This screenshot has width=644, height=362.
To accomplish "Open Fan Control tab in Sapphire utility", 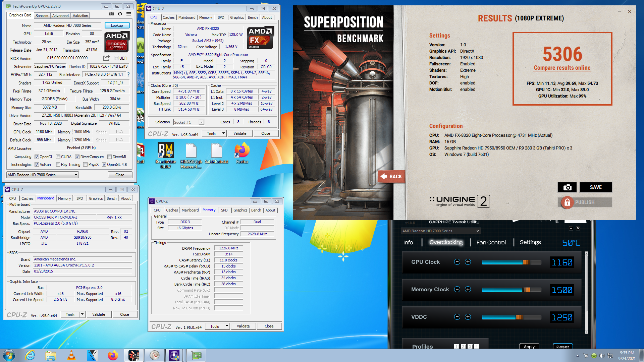I will (x=491, y=242).
